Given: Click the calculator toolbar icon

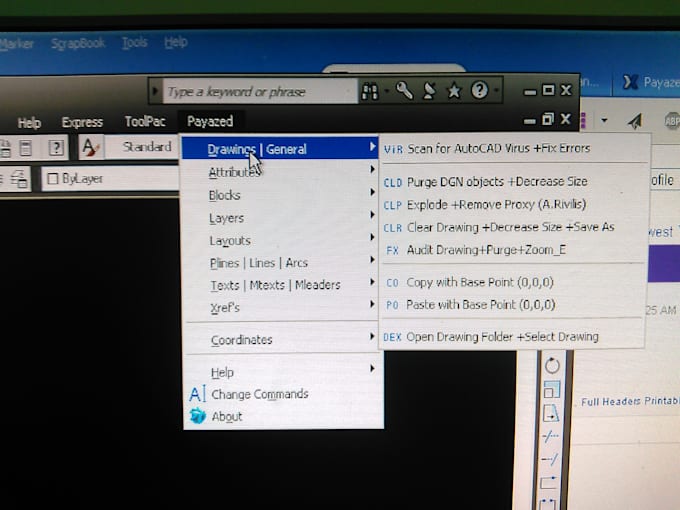Looking at the screenshot, I should click(26, 149).
